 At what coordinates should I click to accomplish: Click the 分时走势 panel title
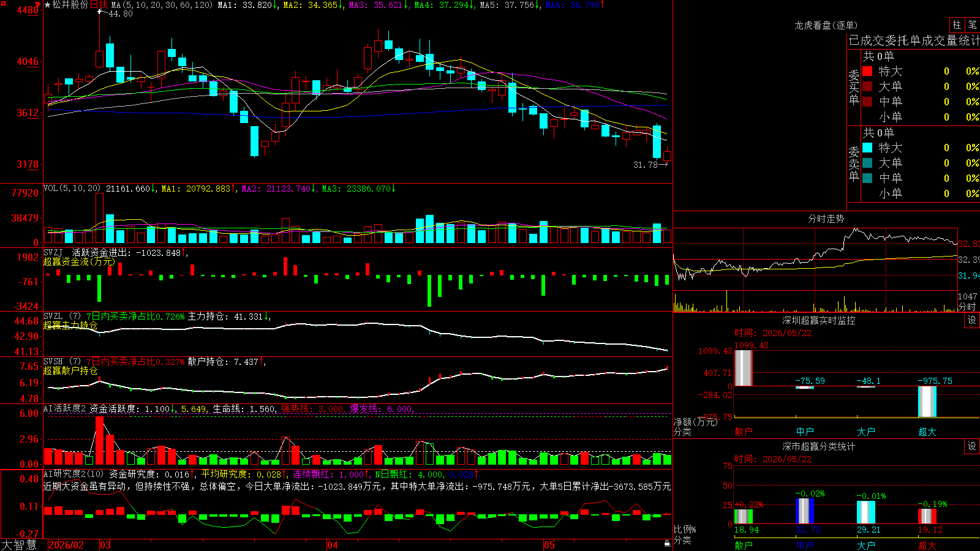pos(826,219)
